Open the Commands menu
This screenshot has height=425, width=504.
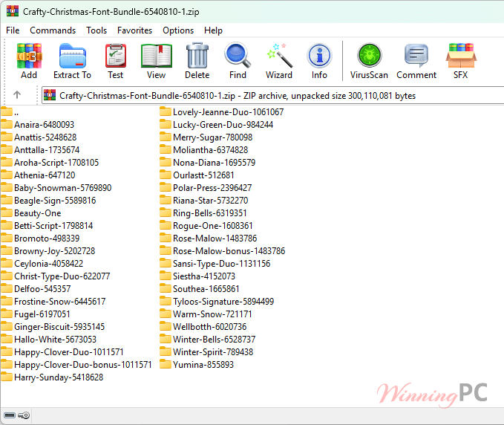coord(53,30)
